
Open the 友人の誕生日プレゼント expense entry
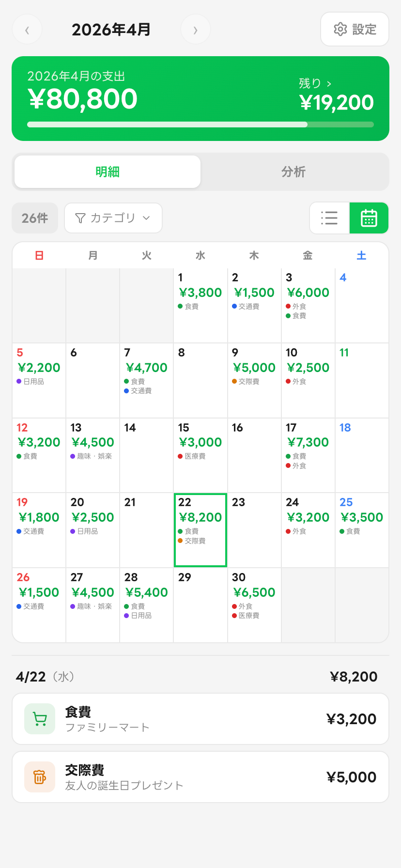pos(200,777)
